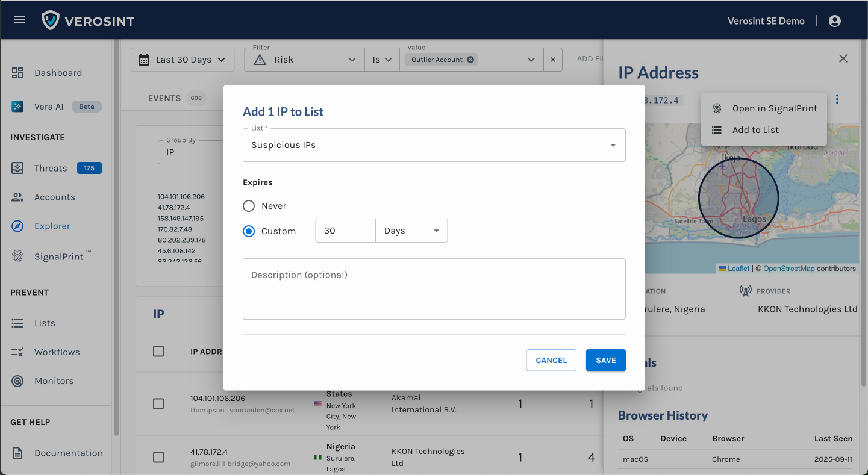Screen dimensions: 868x475
Task: Check the box for row 104.101.106.206
Action: (158, 403)
